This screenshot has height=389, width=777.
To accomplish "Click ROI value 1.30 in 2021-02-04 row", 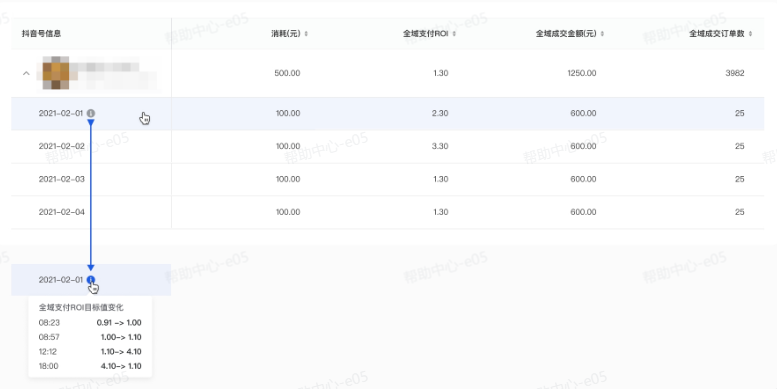I will 441,212.
